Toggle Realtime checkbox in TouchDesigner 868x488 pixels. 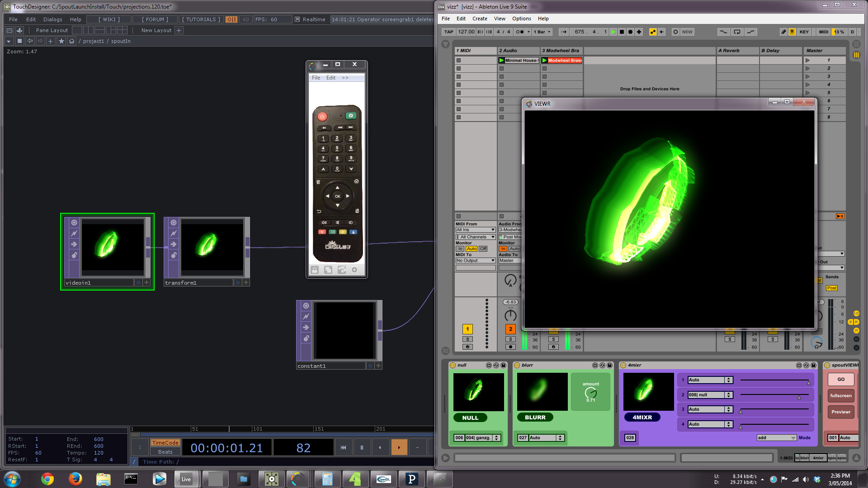point(297,19)
